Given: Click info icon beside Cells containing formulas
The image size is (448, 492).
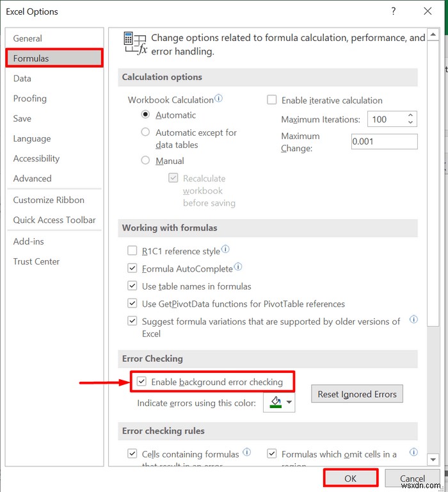Looking at the screenshot, I should (x=247, y=452).
